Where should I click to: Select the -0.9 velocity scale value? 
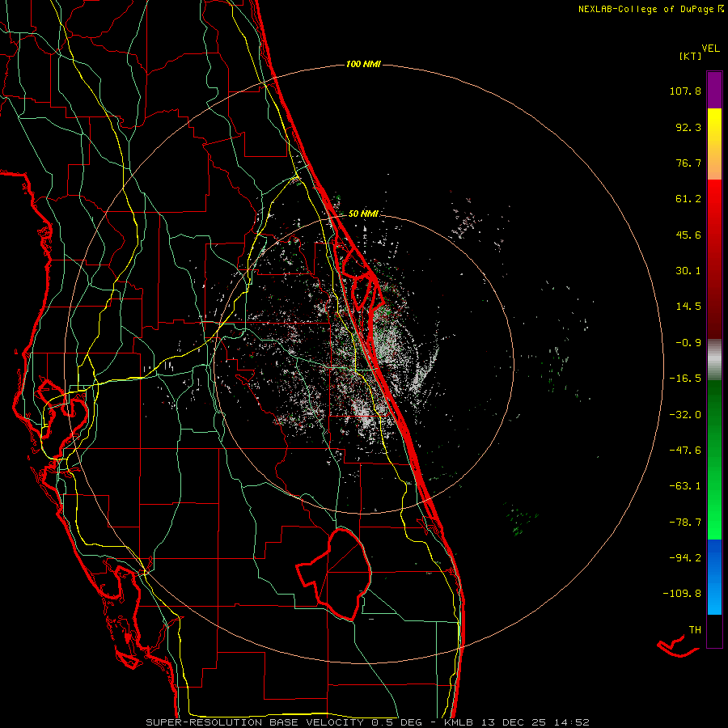pyautogui.click(x=688, y=343)
